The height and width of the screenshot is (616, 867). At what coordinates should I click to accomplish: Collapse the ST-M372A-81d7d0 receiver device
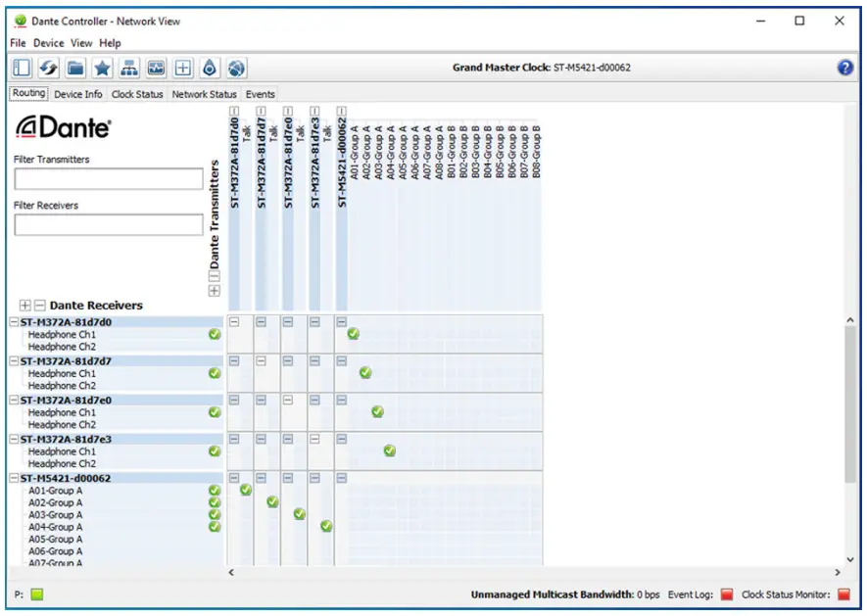(14, 322)
